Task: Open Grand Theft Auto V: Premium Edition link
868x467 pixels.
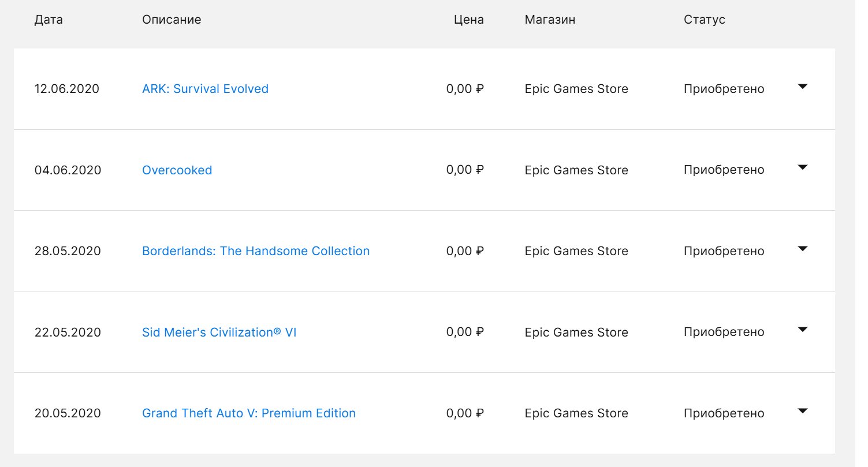Action: [x=249, y=413]
